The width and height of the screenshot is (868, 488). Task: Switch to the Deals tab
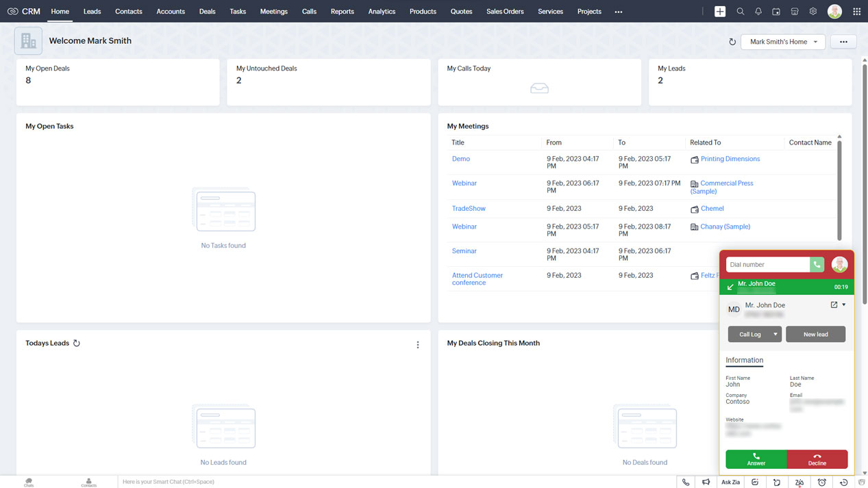(x=207, y=12)
